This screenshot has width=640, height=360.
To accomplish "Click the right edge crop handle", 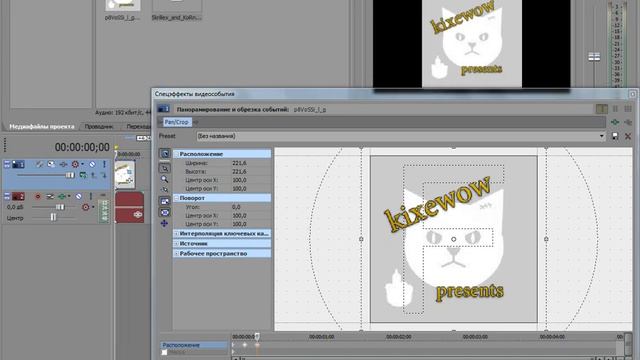I will pyautogui.click(x=546, y=239).
